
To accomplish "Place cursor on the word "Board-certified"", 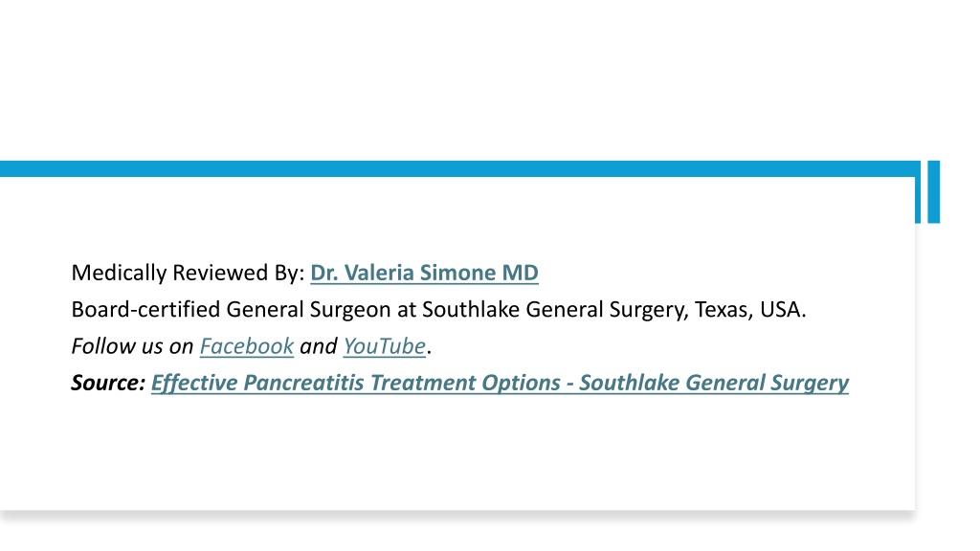I will coord(145,310).
